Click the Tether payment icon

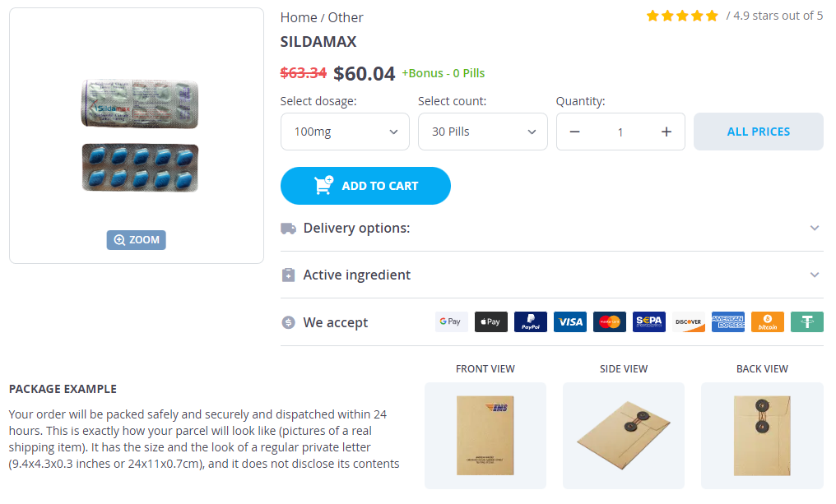click(x=807, y=322)
